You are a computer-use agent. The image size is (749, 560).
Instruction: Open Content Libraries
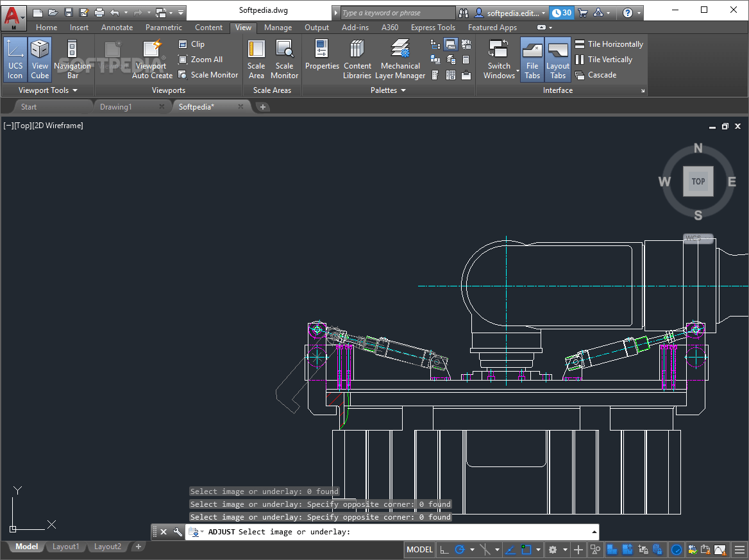(357, 58)
